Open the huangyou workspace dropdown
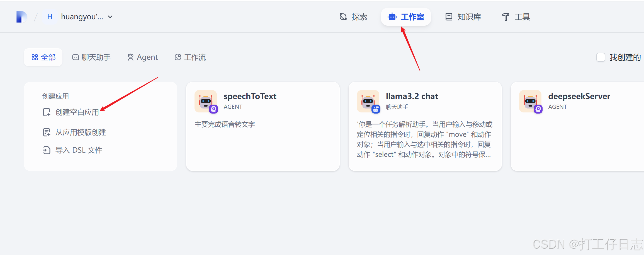 [x=110, y=17]
